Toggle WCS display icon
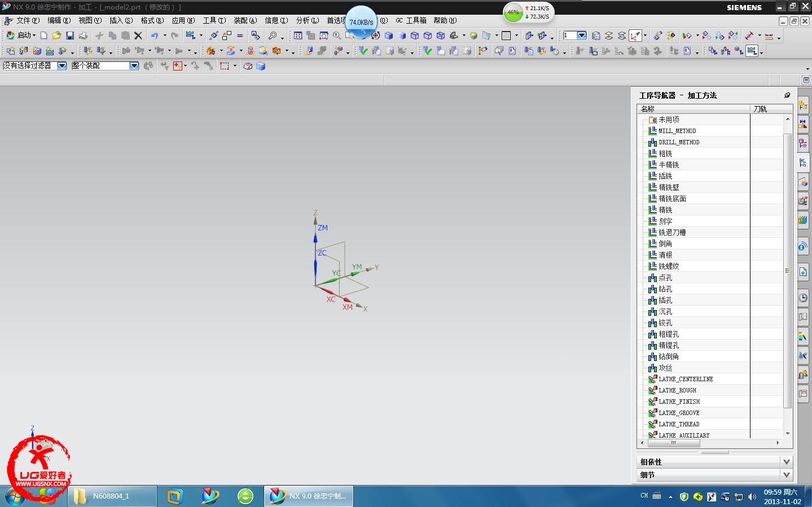 (x=635, y=35)
